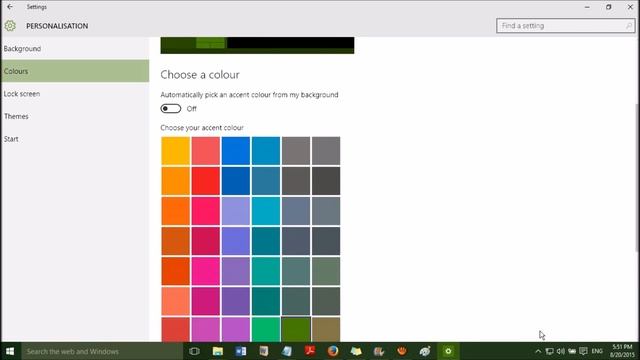This screenshot has height=360, width=640.
Task: Click the magnifier icon in Find a setting
Action: [x=629, y=26]
